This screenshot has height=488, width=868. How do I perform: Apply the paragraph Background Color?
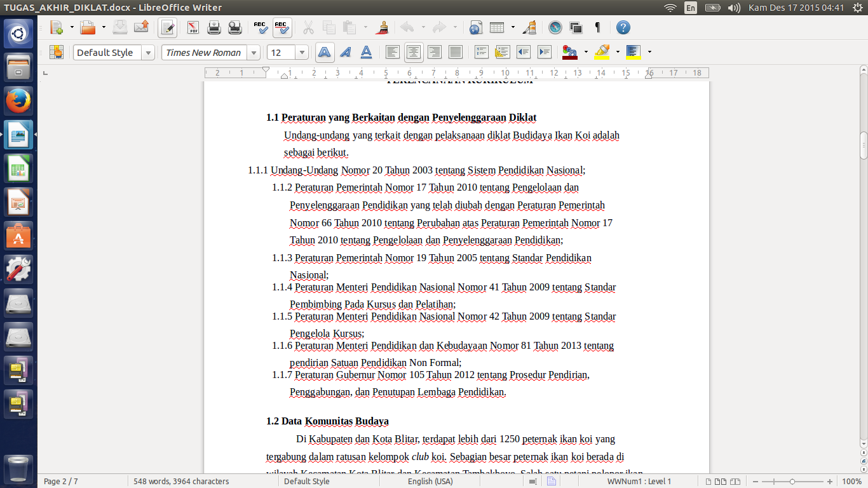tap(633, 52)
